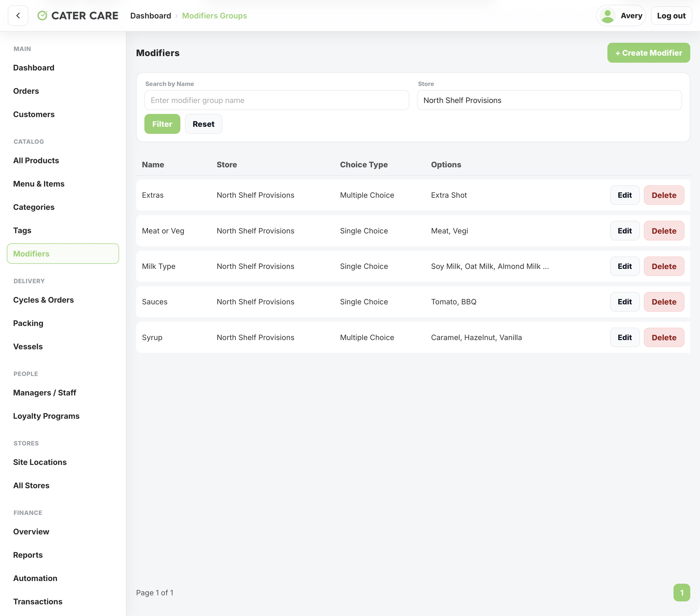Open Menu & Items in the sidebar
Image resolution: width=700 pixels, height=616 pixels.
point(39,184)
